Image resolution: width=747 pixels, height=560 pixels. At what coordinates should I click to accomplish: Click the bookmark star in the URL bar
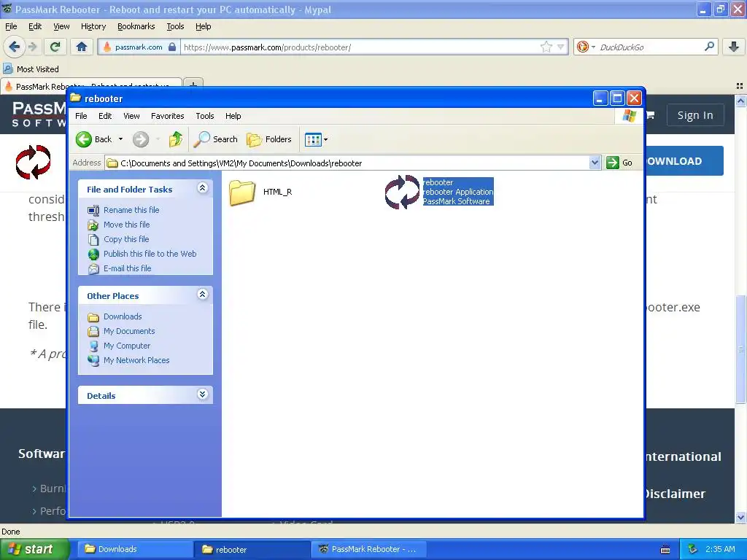[x=546, y=47]
